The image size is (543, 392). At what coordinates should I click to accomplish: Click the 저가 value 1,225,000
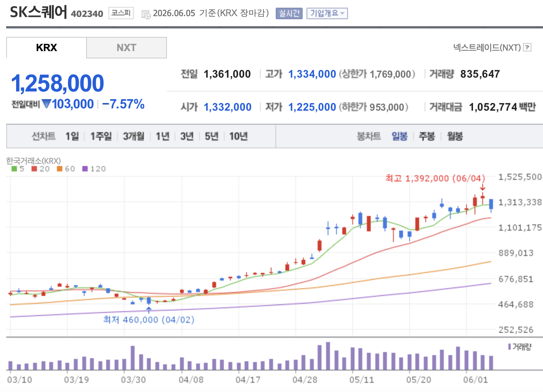(312, 107)
